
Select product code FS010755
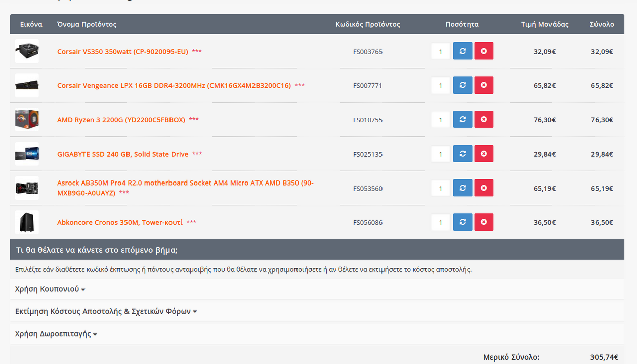tap(368, 120)
